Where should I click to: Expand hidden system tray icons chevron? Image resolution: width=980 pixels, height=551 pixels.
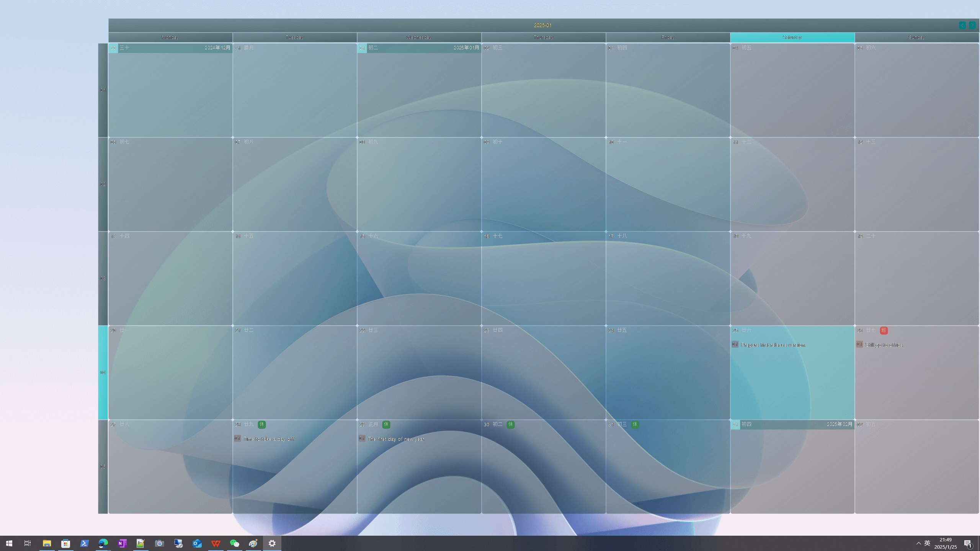pos(918,543)
